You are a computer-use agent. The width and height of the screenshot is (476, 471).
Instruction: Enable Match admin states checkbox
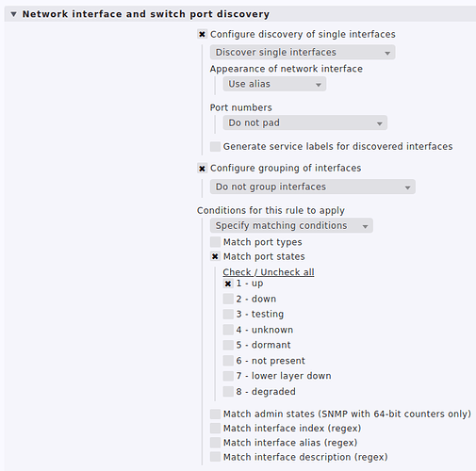pyautogui.click(x=215, y=414)
